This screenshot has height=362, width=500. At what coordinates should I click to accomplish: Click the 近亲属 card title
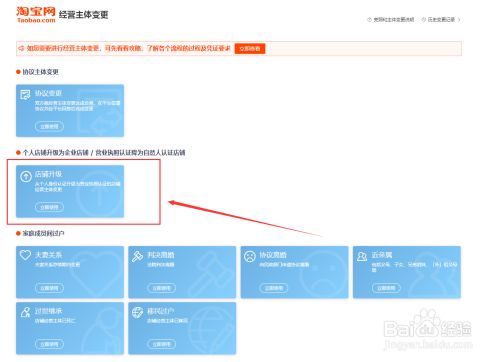pos(382,255)
